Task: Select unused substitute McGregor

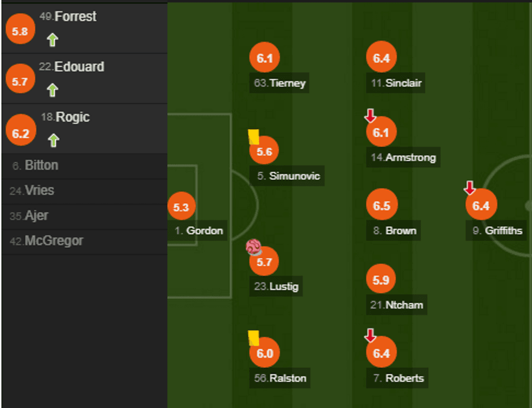Action: [54, 241]
